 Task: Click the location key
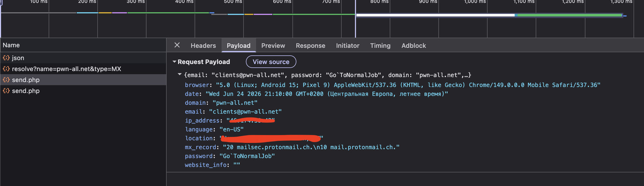point(199,138)
